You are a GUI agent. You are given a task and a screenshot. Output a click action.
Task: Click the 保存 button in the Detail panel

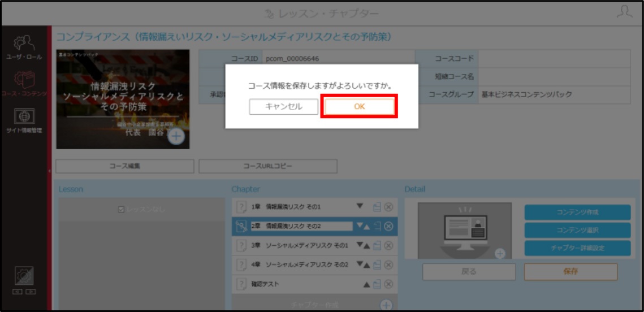click(x=571, y=272)
